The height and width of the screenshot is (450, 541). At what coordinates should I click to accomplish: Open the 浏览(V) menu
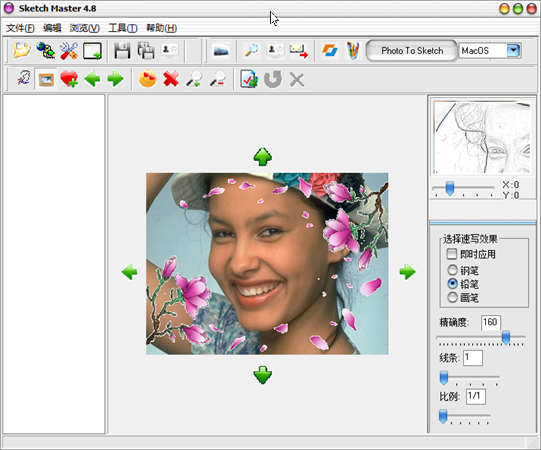(x=85, y=28)
